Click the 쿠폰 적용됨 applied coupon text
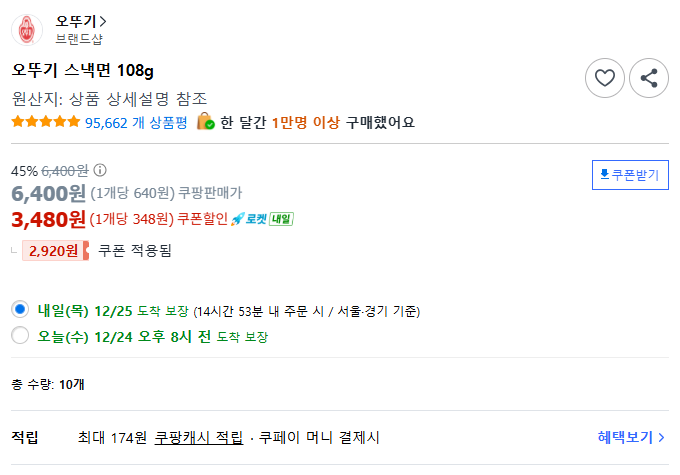 point(135,251)
